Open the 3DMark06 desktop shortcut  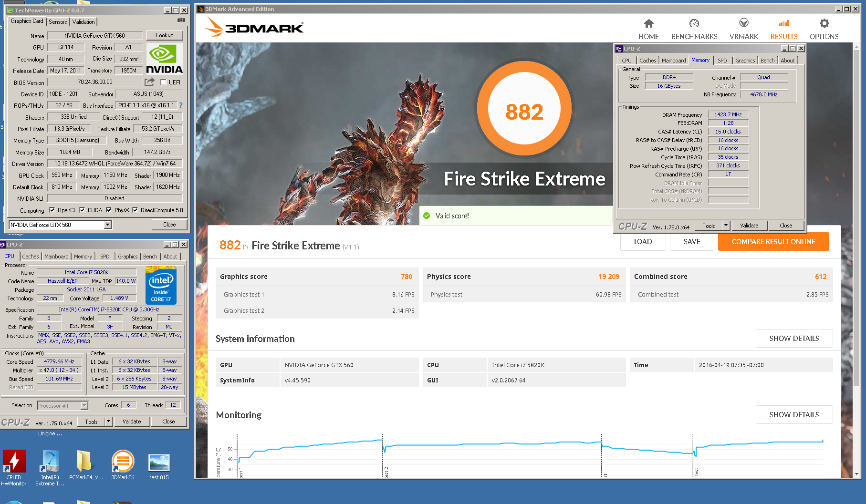click(123, 462)
